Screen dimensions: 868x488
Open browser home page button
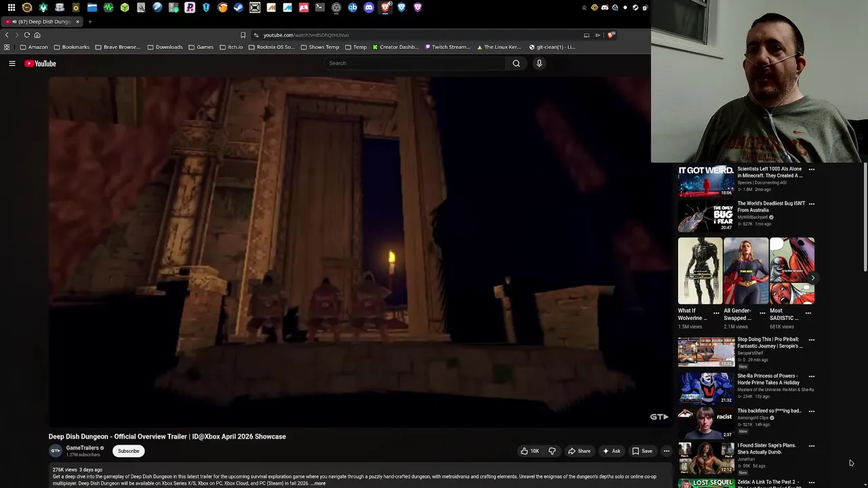[37, 35]
